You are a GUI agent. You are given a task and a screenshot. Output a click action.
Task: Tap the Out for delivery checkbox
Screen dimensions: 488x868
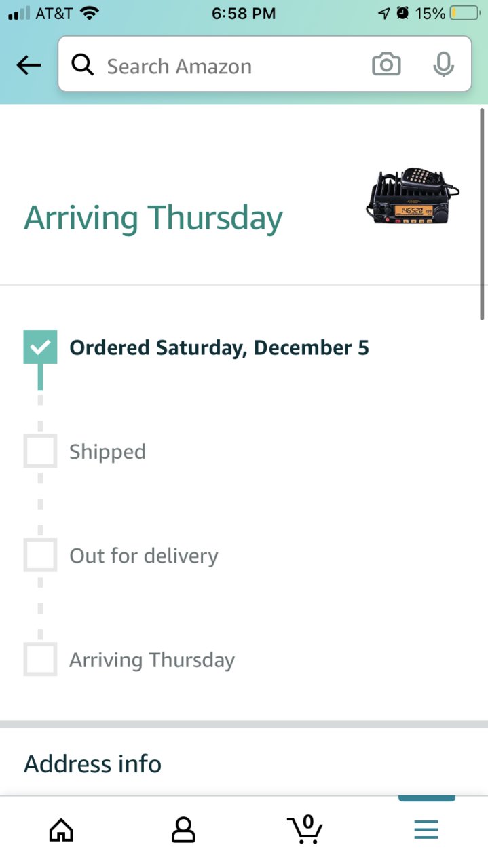(40, 555)
